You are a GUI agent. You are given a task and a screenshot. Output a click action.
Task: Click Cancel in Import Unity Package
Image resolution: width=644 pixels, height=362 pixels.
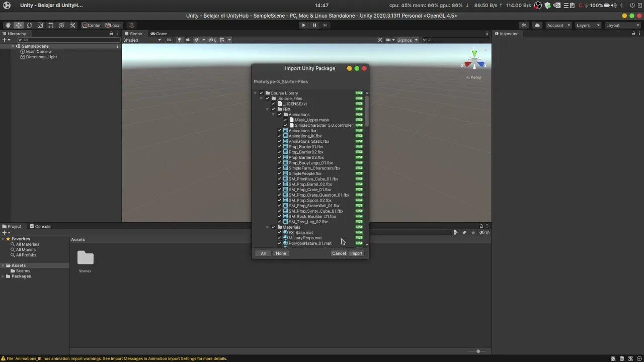tap(339, 253)
